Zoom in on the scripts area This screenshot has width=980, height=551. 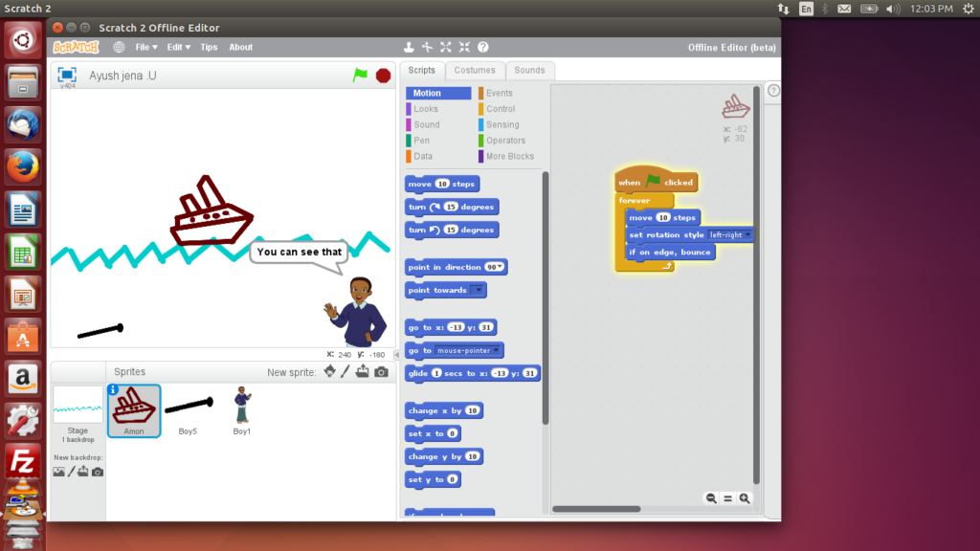[x=744, y=498]
